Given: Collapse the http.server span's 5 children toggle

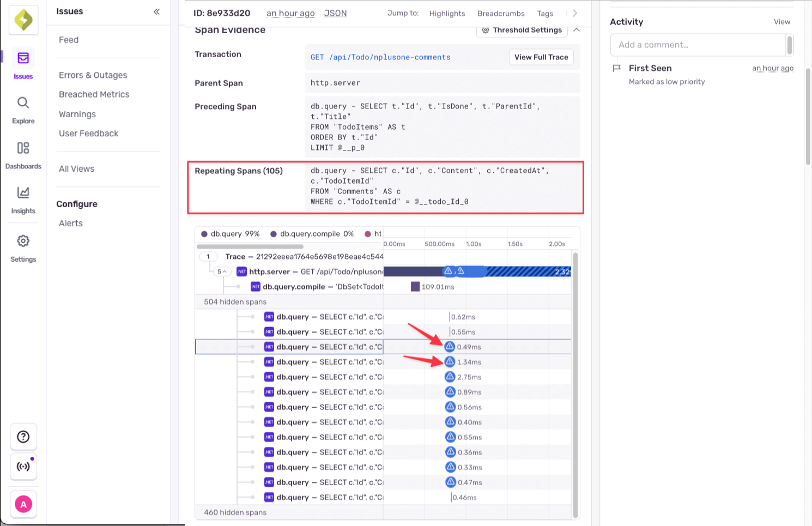Looking at the screenshot, I should (222, 271).
